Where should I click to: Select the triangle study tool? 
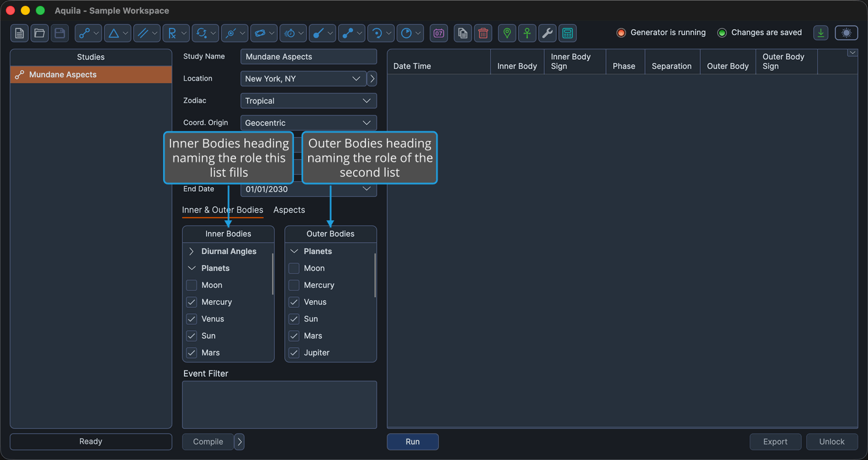tap(118, 33)
